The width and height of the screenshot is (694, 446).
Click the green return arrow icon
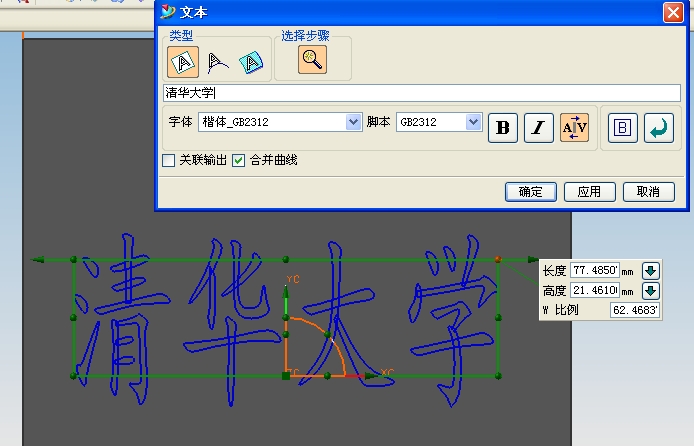(659, 128)
